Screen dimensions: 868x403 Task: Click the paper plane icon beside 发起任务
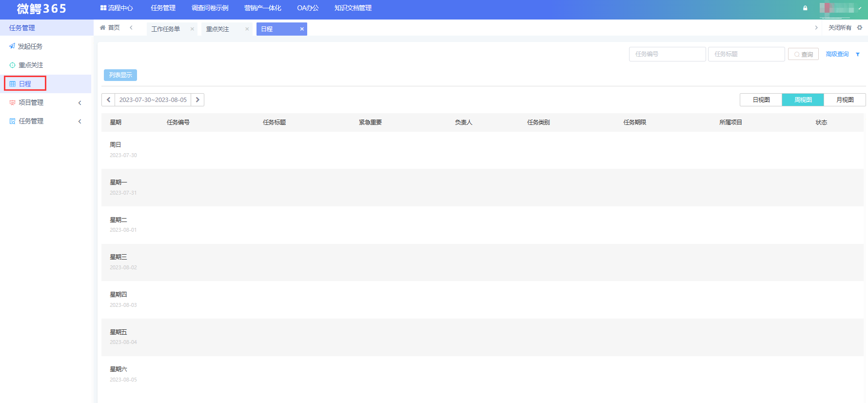pos(12,46)
